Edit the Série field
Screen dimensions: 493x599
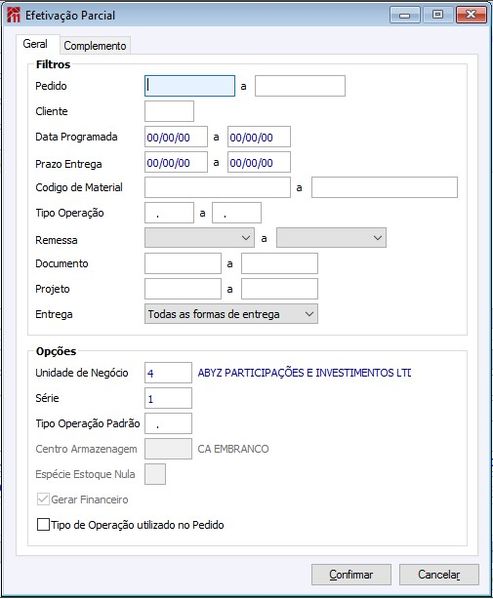coord(168,398)
